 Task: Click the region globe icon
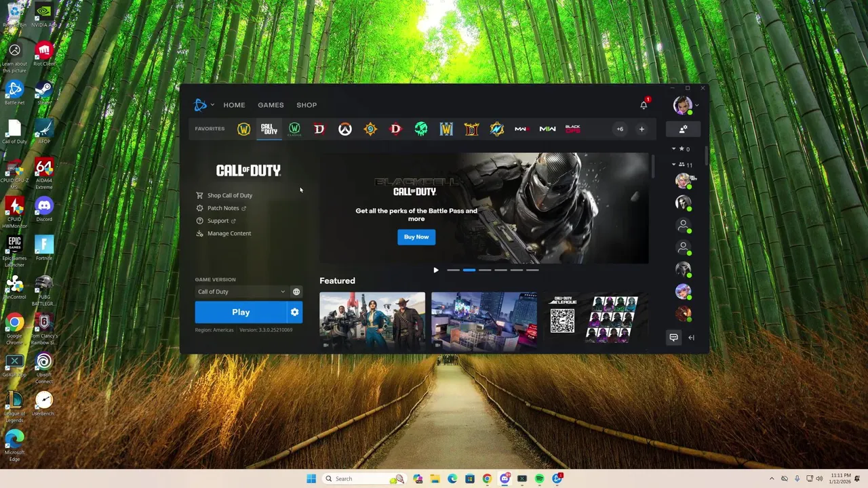[x=296, y=291]
